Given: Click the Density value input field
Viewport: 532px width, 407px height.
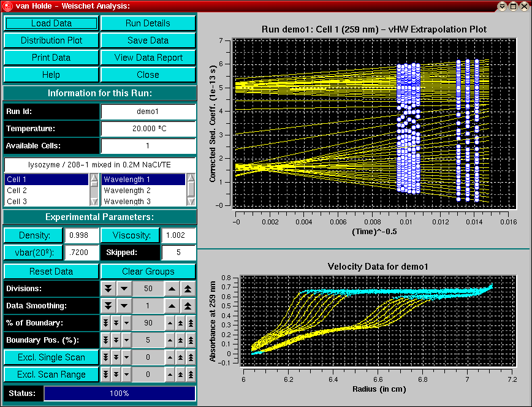Looking at the screenshot, I should tap(81, 235).
